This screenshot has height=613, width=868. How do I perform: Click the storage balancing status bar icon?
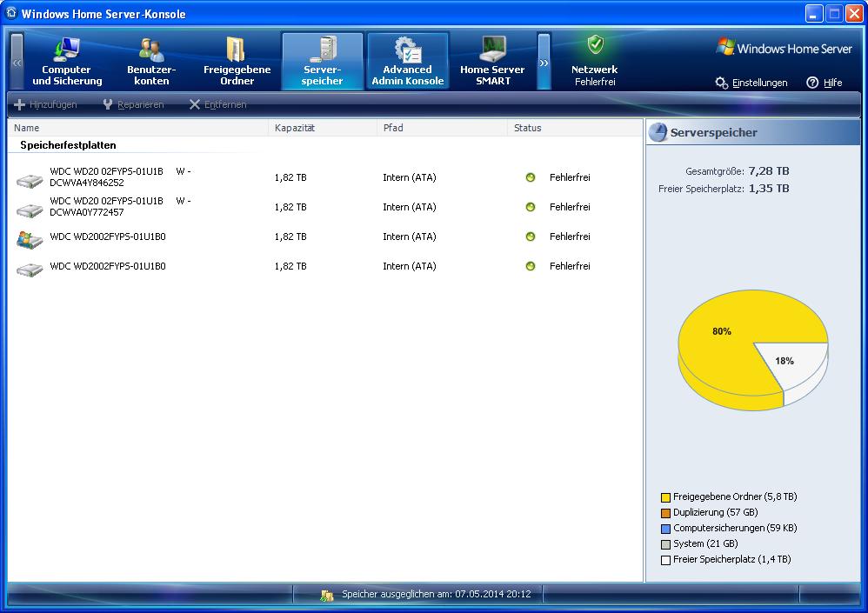[327, 596]
